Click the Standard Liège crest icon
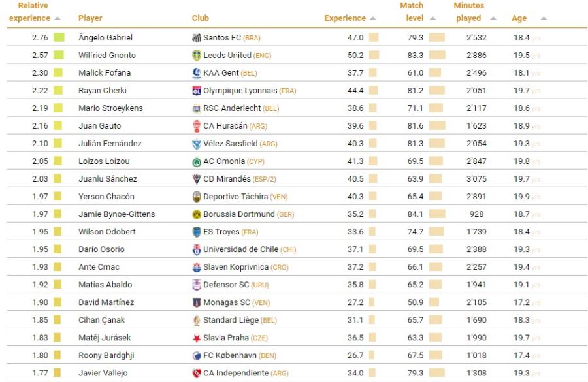Screen dimensions: 588x382 point(196,320)
